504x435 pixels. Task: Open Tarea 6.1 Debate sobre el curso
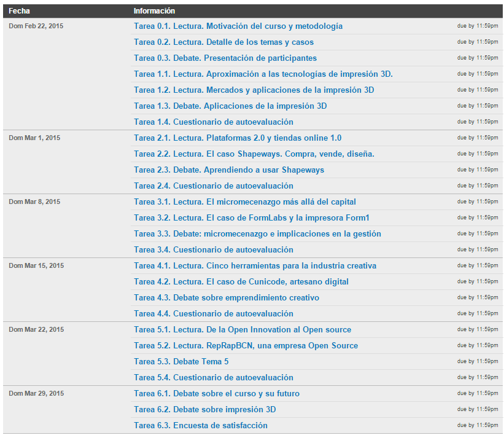217,394
